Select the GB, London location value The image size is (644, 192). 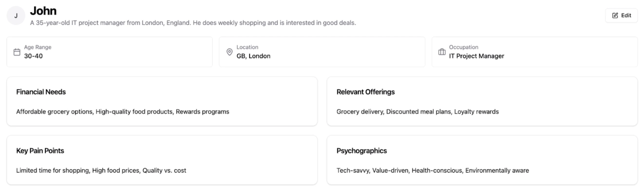click(253, 56)
